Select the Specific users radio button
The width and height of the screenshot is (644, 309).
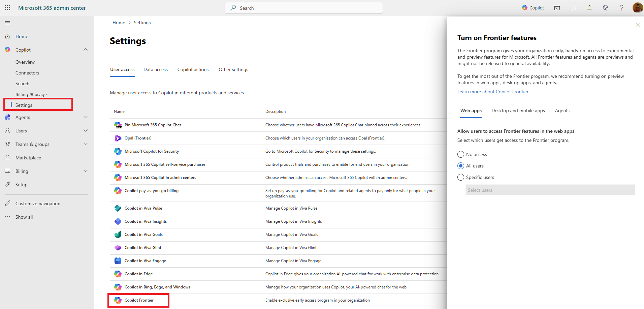461,177
